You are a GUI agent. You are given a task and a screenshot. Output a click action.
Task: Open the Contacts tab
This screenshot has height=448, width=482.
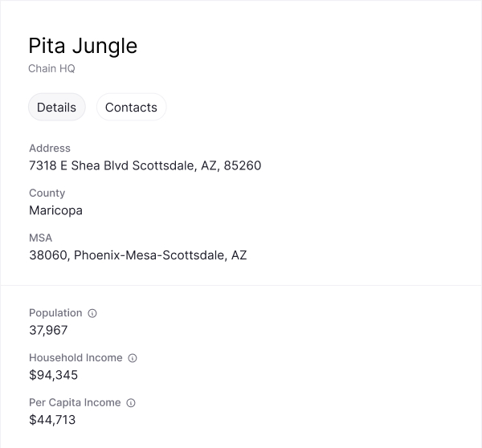coord(131,107)
